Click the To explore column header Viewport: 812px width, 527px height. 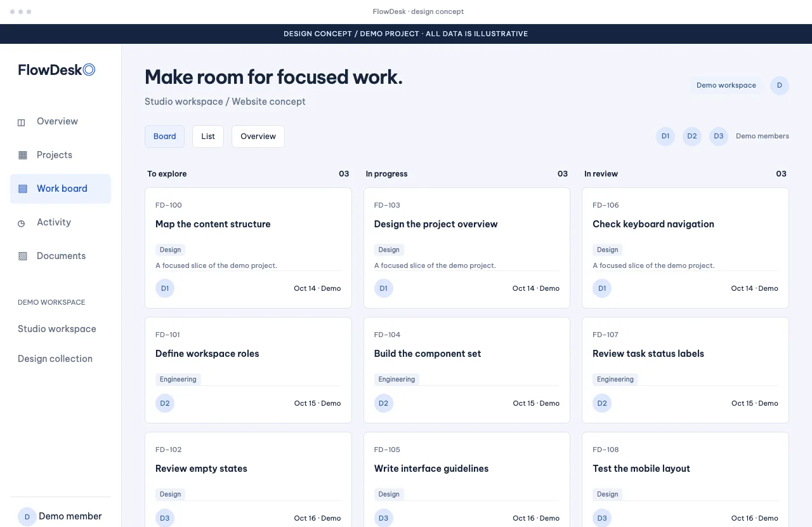pyautogui.click(x=167, y=174)
